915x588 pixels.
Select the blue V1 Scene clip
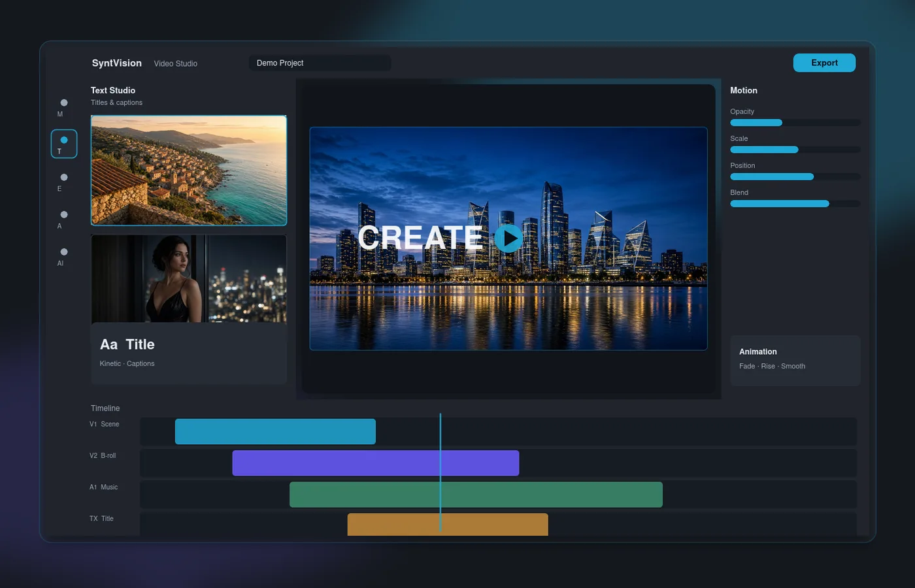[x=275, y=432]
